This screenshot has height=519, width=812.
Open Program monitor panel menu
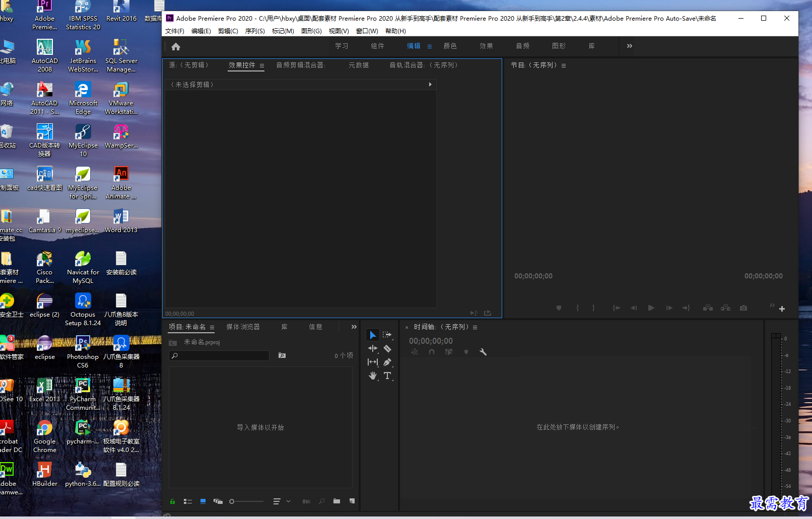tap(564, 65)
